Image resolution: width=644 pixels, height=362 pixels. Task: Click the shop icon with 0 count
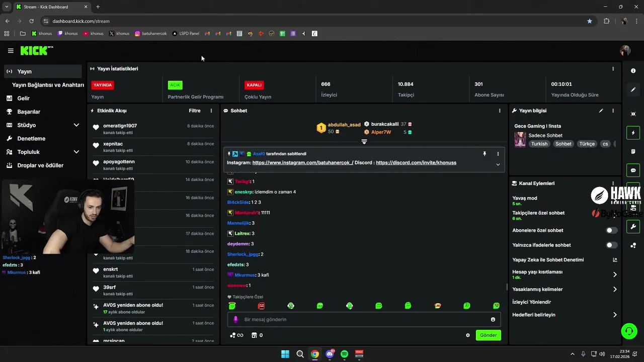(x=257, y=335)
